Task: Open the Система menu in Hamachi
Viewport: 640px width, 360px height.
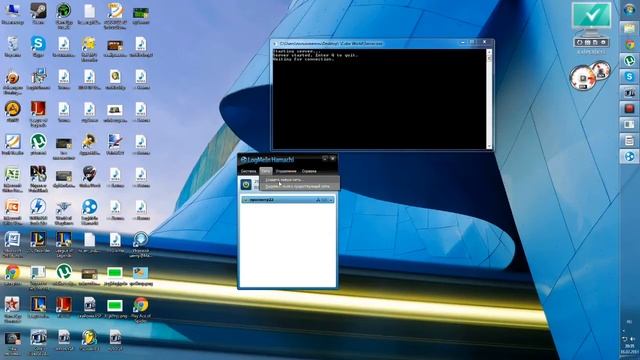Action: 248,171
